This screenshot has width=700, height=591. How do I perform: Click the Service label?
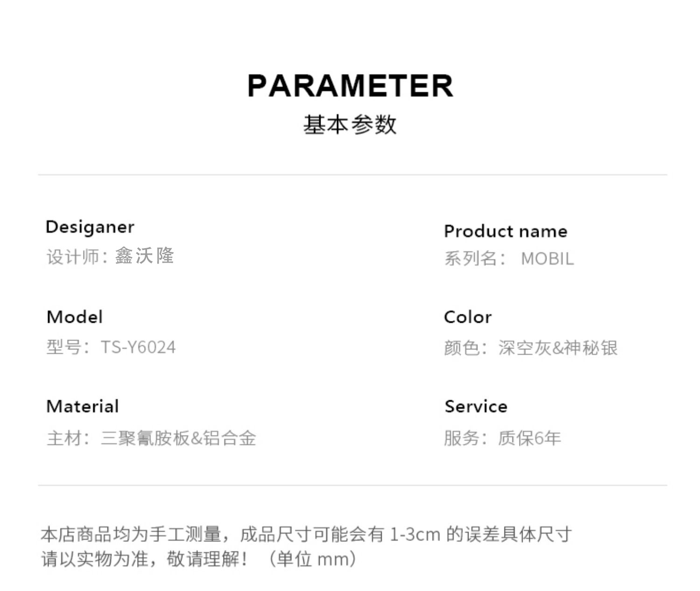[x=476, y=406]
